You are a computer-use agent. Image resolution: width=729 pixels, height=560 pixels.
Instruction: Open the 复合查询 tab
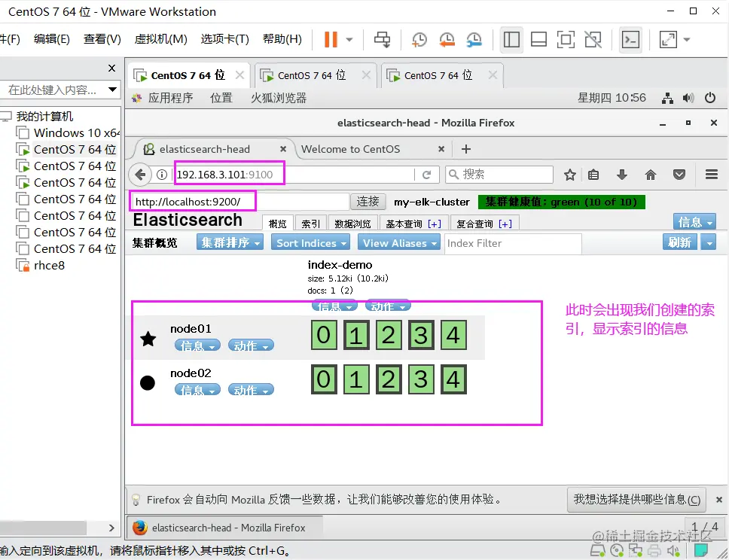point(484,224)
